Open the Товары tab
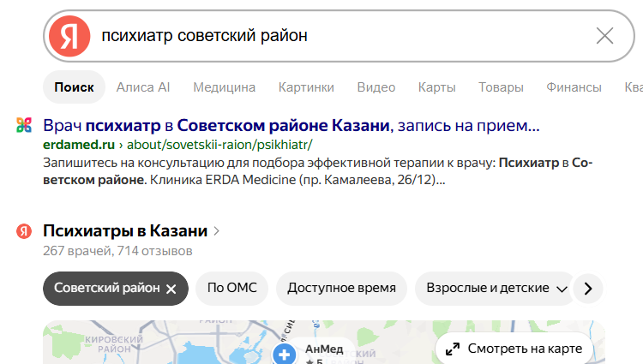Viewport: 643px width, 364px height. click(x=501, y=87)
